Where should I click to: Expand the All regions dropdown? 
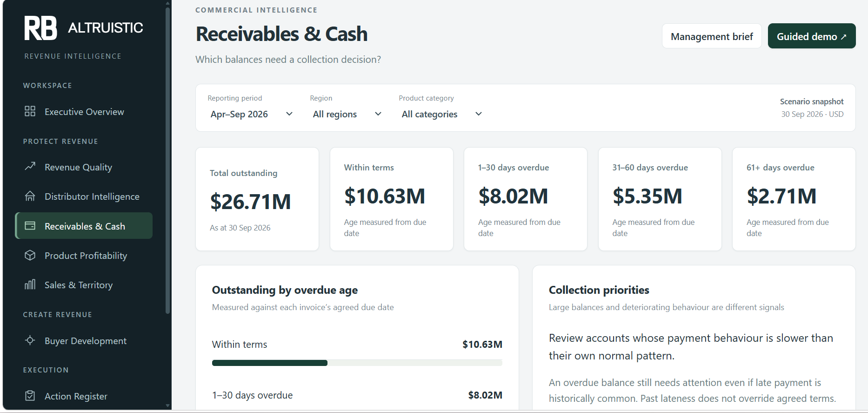[347, 114]
